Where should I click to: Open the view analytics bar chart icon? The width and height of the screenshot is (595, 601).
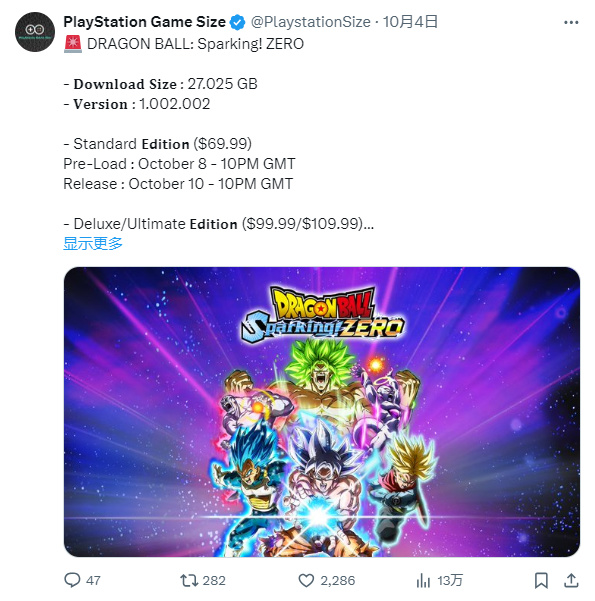coord(423,580)
